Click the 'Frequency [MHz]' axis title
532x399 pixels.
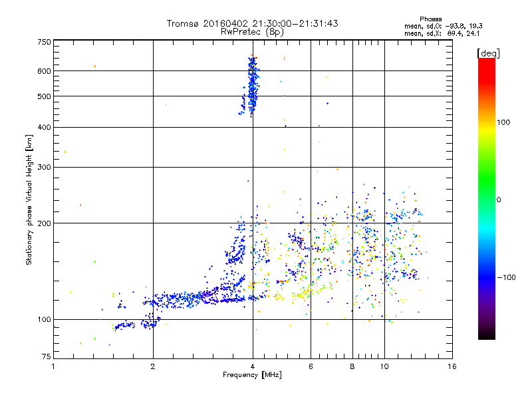click(252, 375)
